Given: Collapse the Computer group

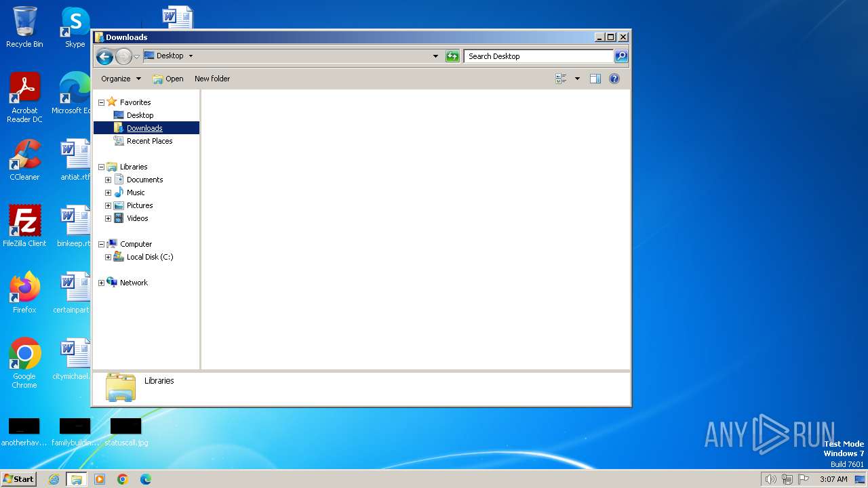Looking at the screenshot, I should pos(101,244).
